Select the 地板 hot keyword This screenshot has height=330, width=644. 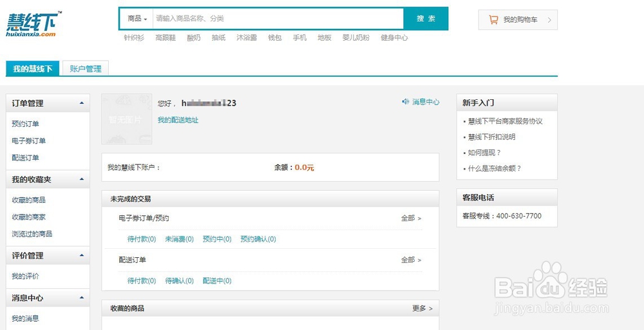[325, 37]
